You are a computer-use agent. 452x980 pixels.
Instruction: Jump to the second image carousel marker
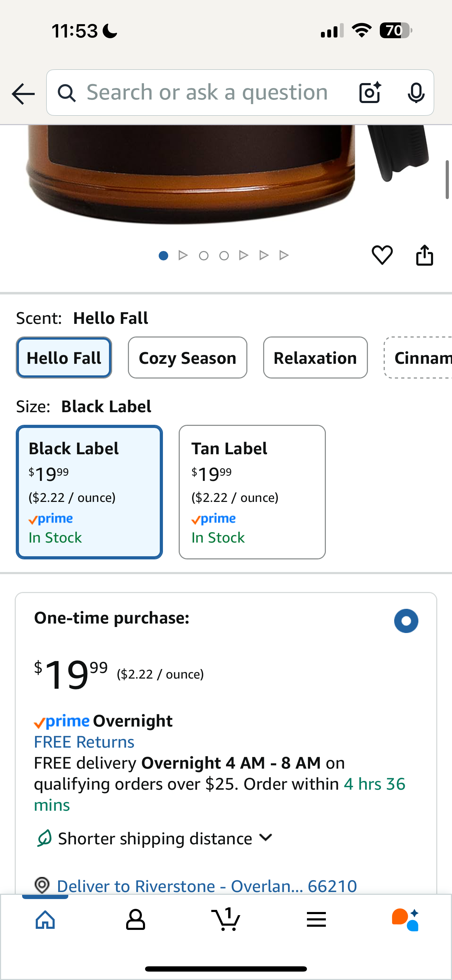tap(183, 255)
